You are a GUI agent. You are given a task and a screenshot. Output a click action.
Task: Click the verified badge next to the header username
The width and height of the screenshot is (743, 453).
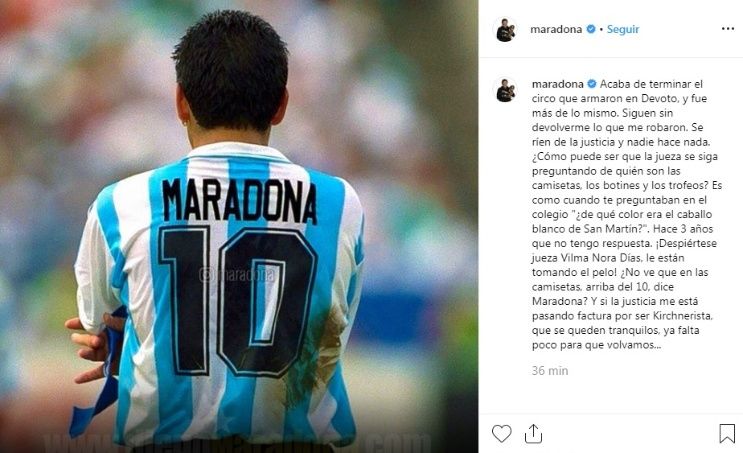point(590,29)
